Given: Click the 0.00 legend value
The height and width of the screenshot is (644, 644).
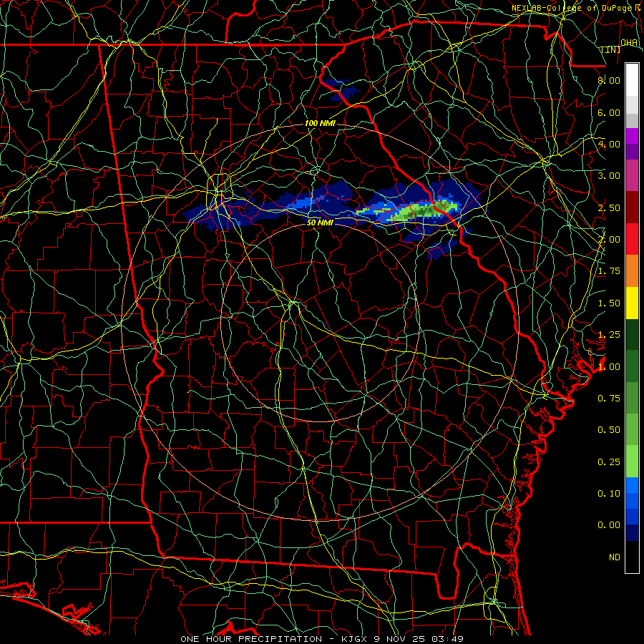Looking at the screenshot, I should click(608, 525).
